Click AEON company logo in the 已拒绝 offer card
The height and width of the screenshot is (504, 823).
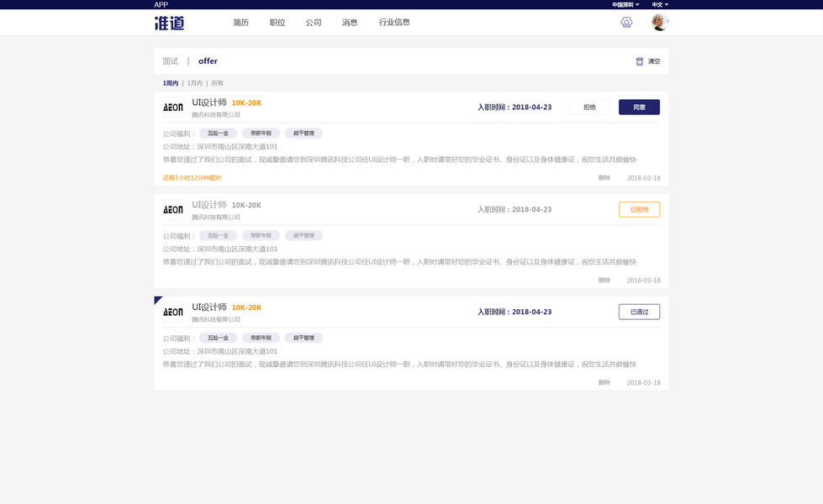pos(173,209)
